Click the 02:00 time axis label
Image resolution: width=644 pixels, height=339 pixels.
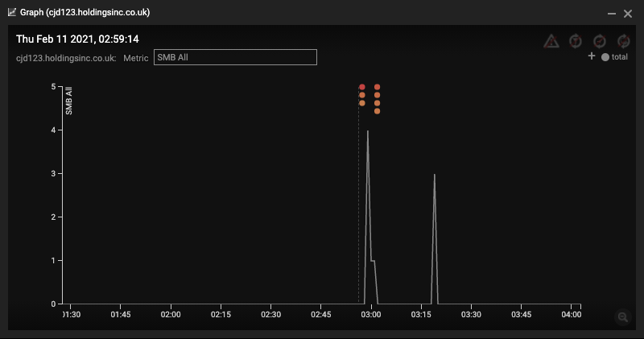[171, 314]
